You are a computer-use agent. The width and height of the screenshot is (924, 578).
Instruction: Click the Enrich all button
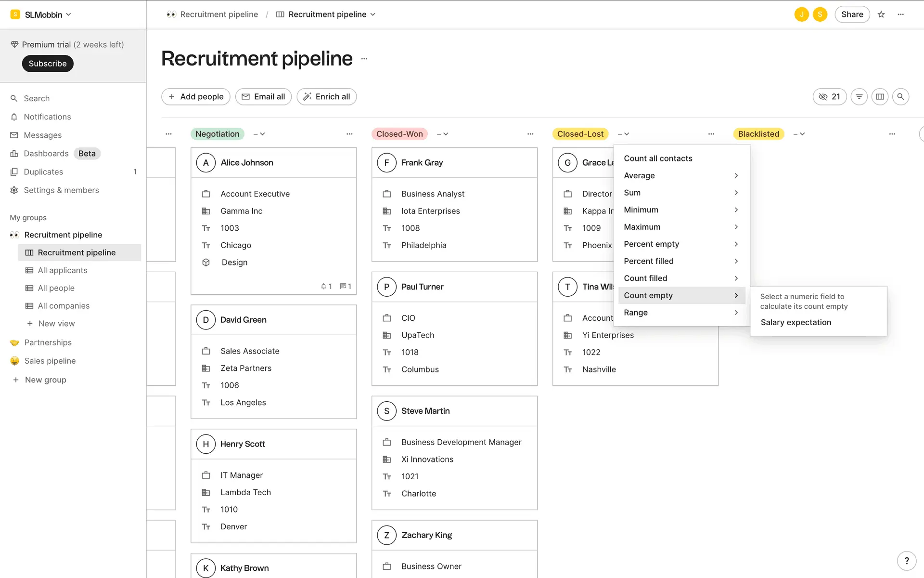(x=327, y=97)
